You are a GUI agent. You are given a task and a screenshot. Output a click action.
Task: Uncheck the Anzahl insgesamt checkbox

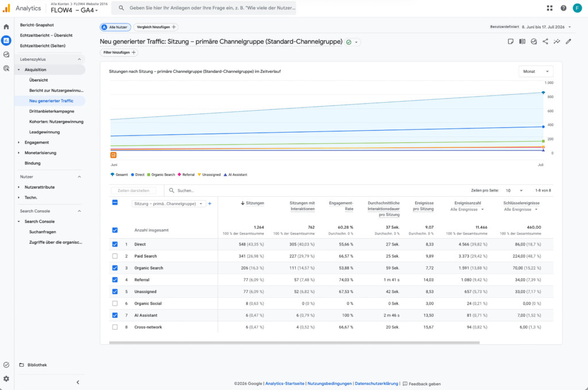pyautogui.click(x=115, y=230)
